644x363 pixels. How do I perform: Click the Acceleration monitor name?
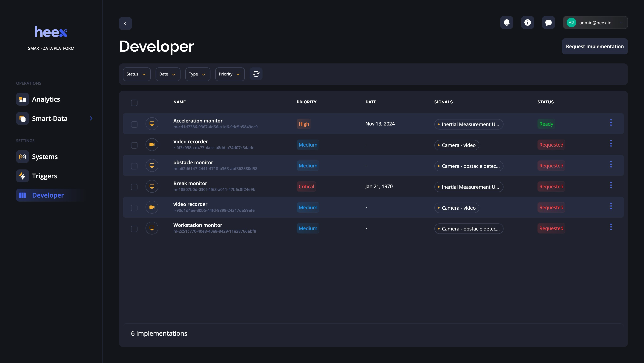pyautogui.click(x=198, y=121)
